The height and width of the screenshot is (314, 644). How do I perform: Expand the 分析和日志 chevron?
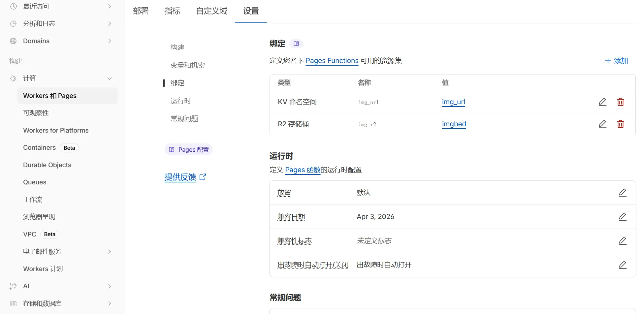[110, 24]
